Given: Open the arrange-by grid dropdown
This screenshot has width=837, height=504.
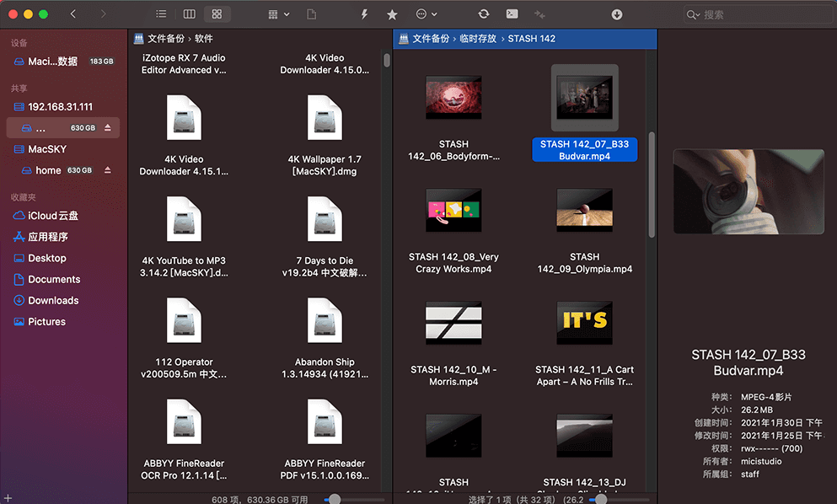Looking at the screenshot, I should click(278, 14).
